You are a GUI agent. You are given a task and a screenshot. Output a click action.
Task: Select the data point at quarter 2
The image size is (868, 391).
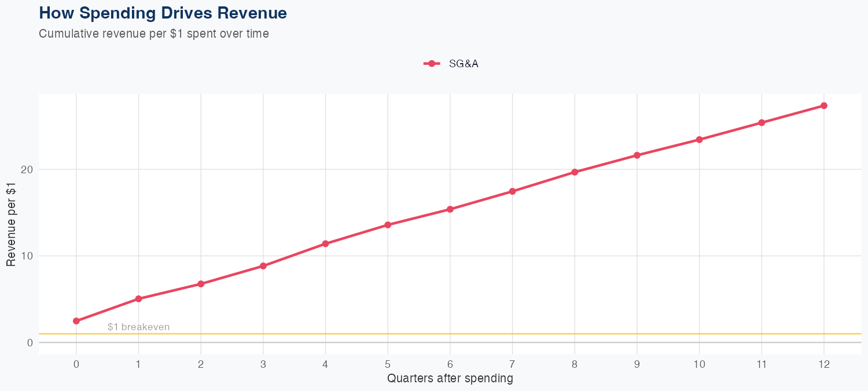201,284
